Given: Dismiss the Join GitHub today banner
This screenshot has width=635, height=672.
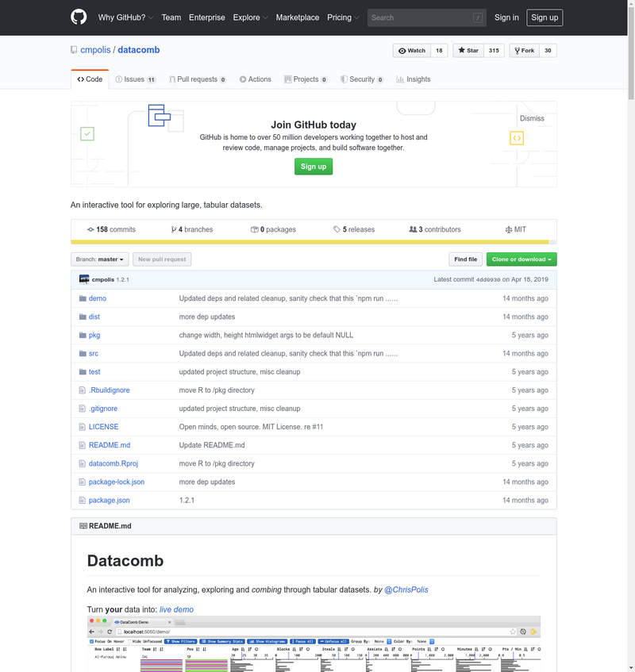Looking at the screenshot, I should coord(532,118).
